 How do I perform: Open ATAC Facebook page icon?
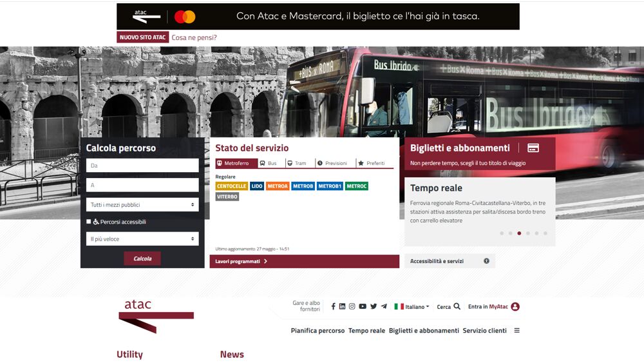click(x=333, y=307)
